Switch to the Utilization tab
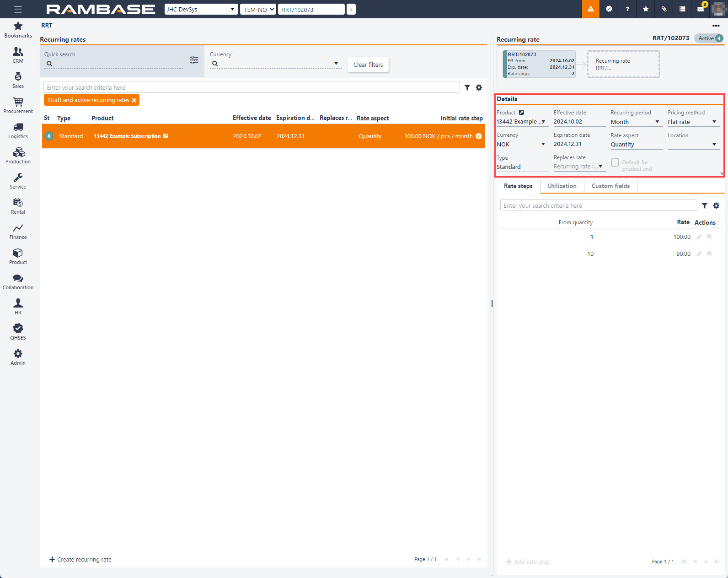 pos(562,186)
